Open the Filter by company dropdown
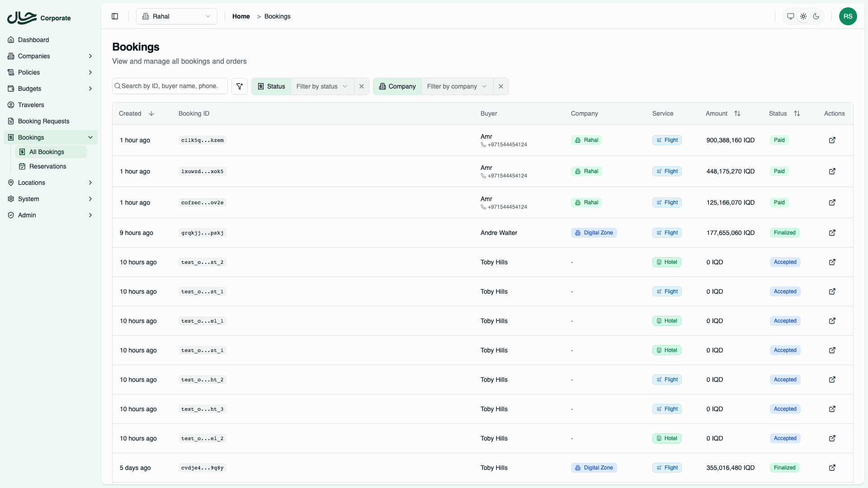Screen dimensions: 868x488 coord(456,86)
